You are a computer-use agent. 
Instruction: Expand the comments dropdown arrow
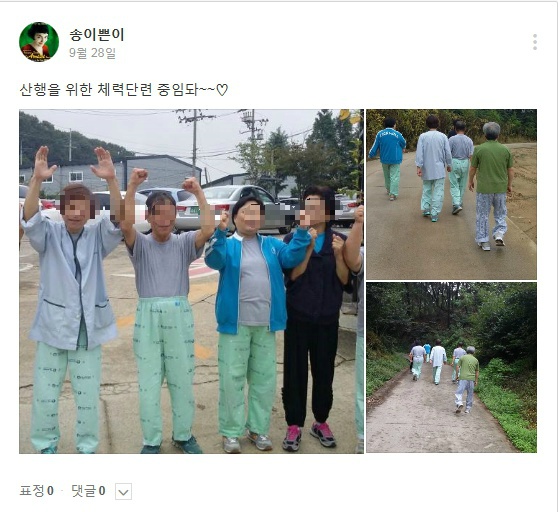123,491
